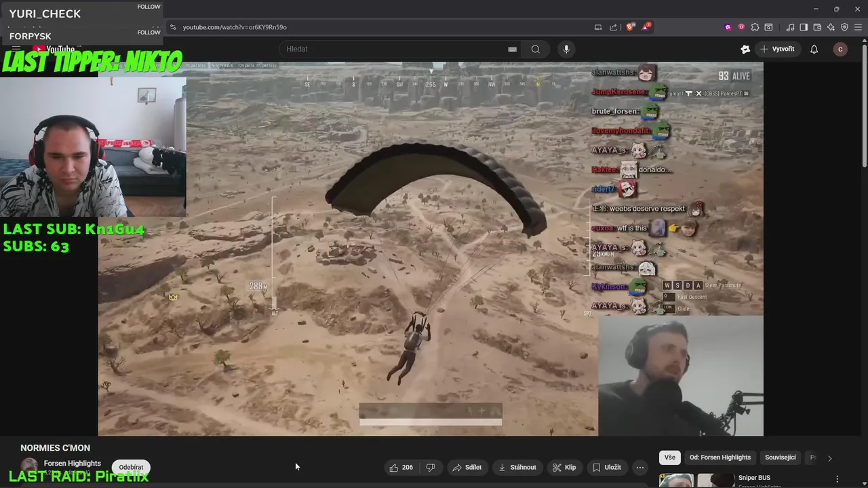Image resolution: width=868 pixels, height=488 pixels.
Task: Open the music note playlist icon
Action: 790,27
